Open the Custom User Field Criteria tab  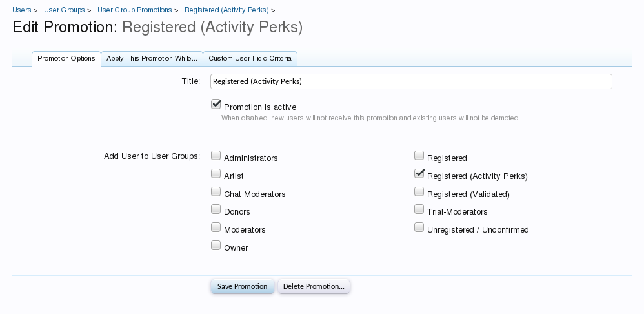[x=250, y=58]
